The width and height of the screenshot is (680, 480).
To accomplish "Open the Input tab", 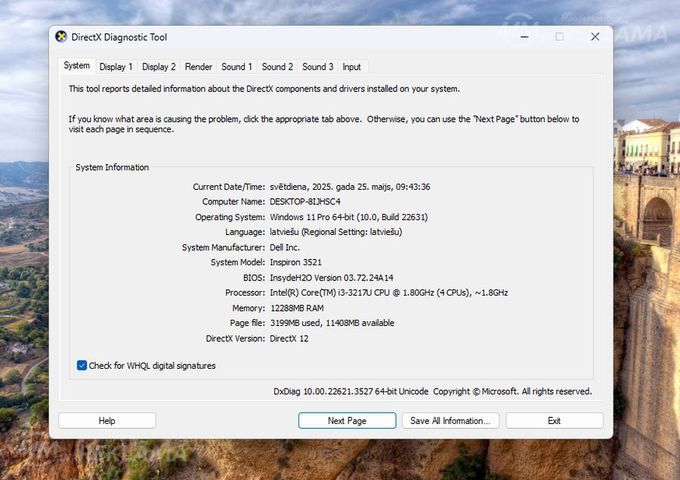I will point(352,67).
